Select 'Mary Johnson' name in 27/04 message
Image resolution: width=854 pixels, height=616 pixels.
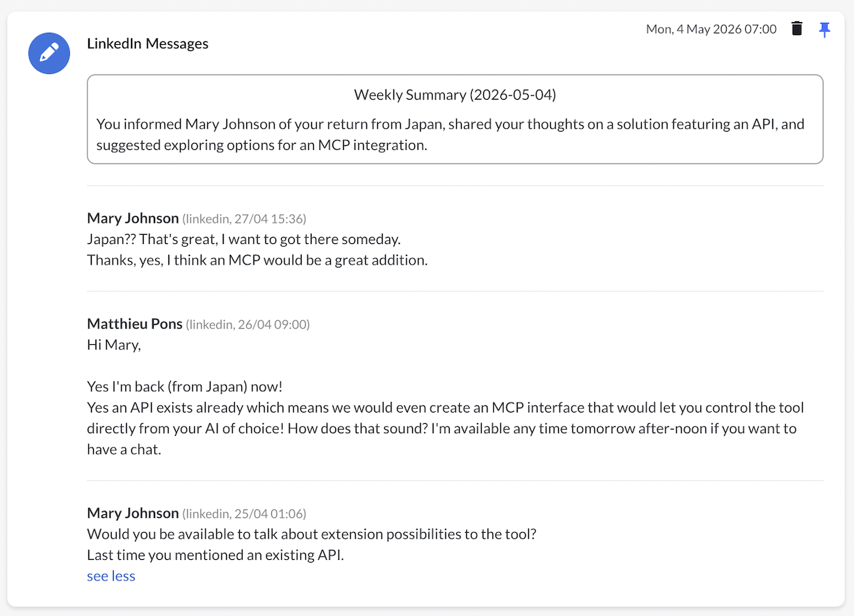(x=133, y=218)
